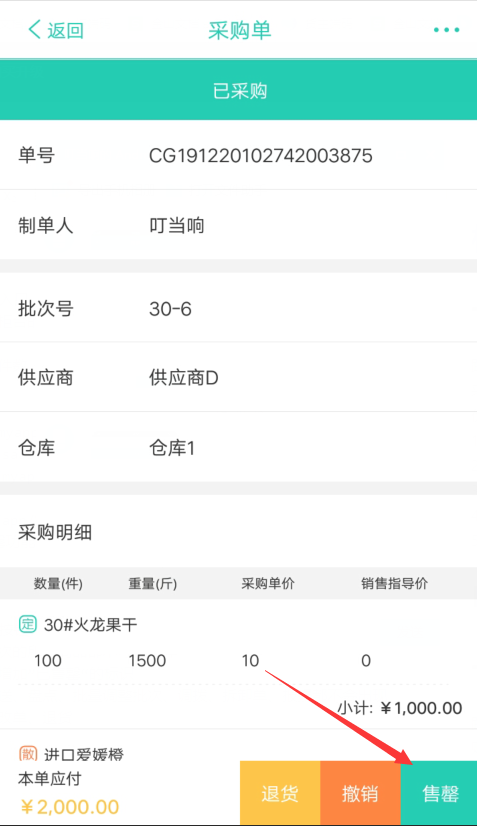The width and height of the screenshot is (477, 826).
Task: Click the green 售罄 sold-out button
Action: [439, 793]
